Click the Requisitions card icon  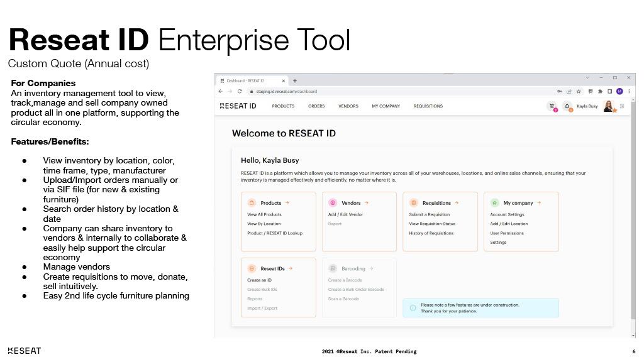[414, 203]
